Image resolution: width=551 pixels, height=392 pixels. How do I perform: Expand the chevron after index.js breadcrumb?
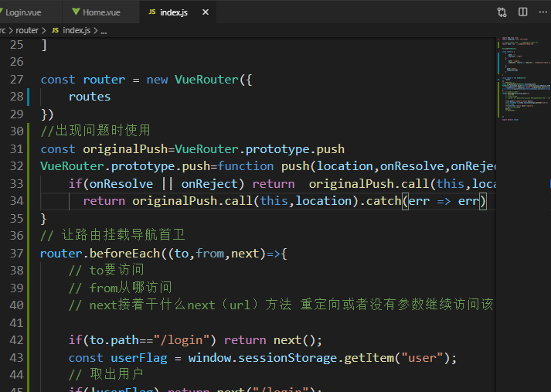tap(96, 31)
